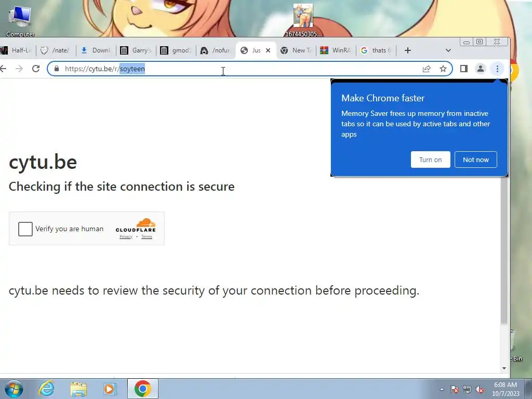Expand the tab search dropdown arrow
Viewport: 532px width, 399px height.
click(448, 50)
